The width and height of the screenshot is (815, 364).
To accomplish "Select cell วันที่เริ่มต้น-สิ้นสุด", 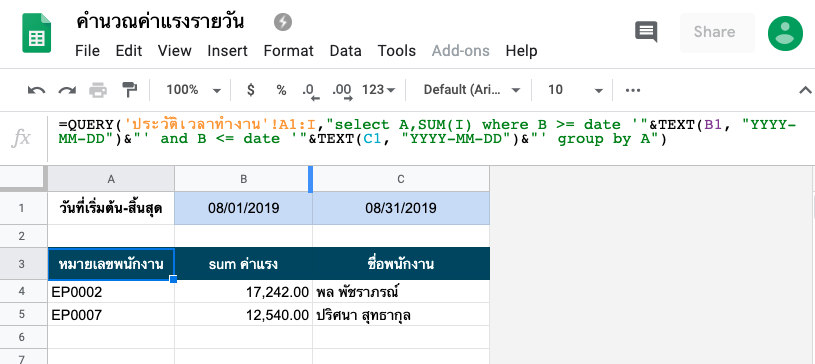I will [x=111, y=209].
